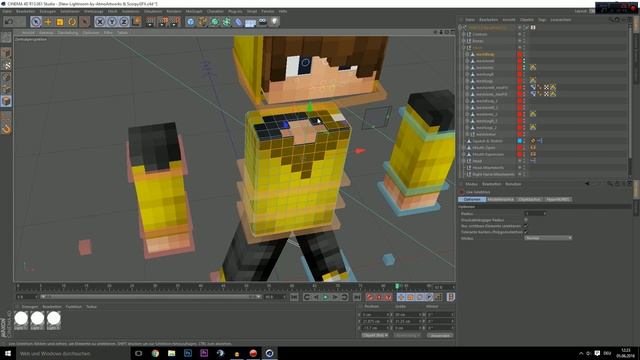Toggle the Autokeying button
Image resolution: width=640 pixels, height=360 pixels.
(379, 297)
